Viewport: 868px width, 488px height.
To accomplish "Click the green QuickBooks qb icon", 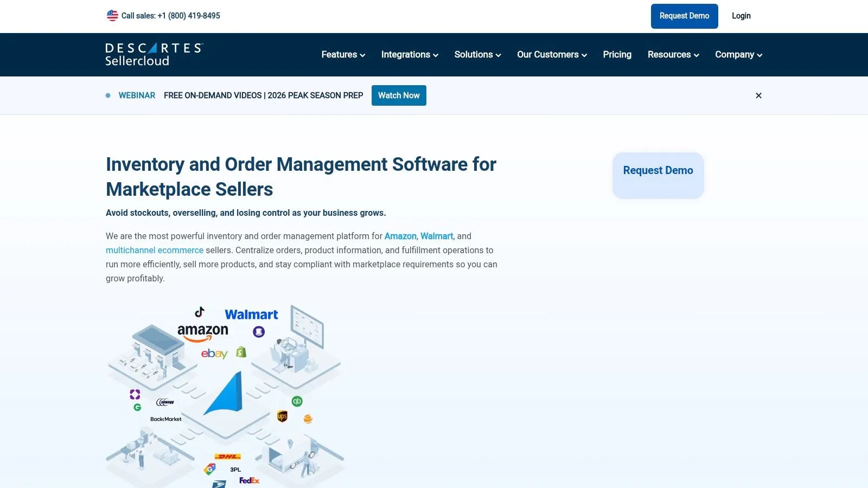I will [x=297, y=401].
